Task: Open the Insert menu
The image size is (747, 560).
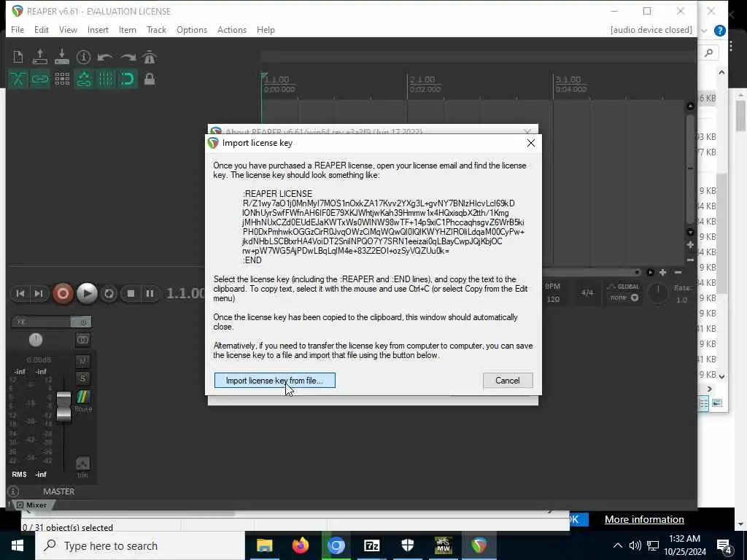Action: [98, 29]
